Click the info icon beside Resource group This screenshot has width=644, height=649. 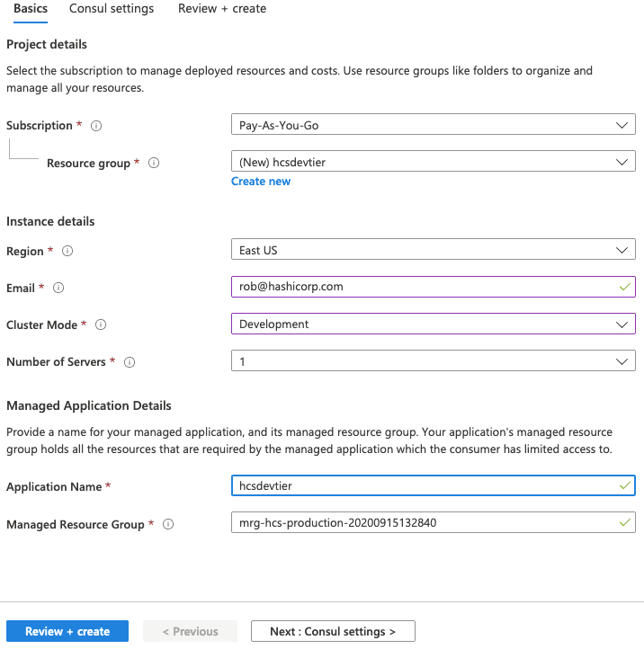click(x=154, y=164)
